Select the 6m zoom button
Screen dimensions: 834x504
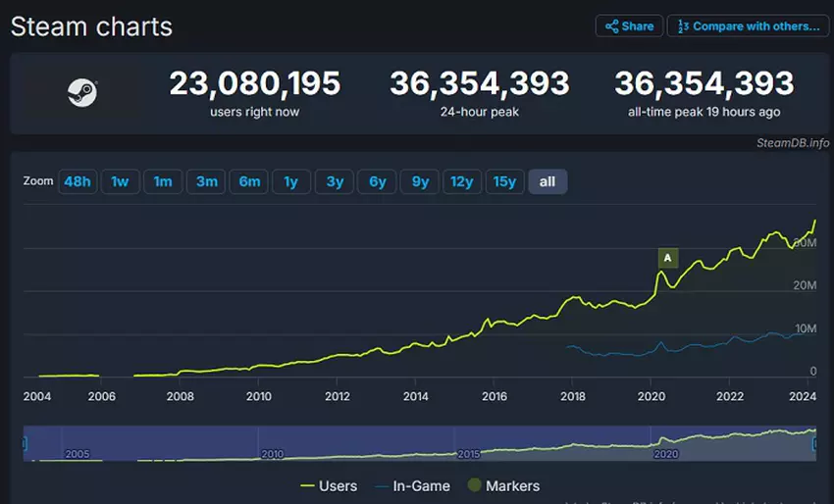[x=249, y=181]
